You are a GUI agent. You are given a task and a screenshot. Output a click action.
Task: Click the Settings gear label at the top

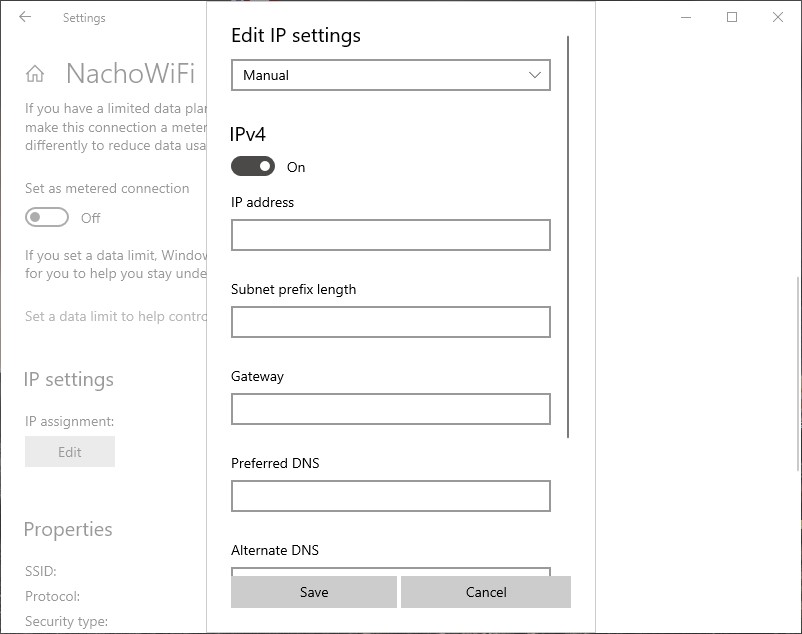click(84, 17)
